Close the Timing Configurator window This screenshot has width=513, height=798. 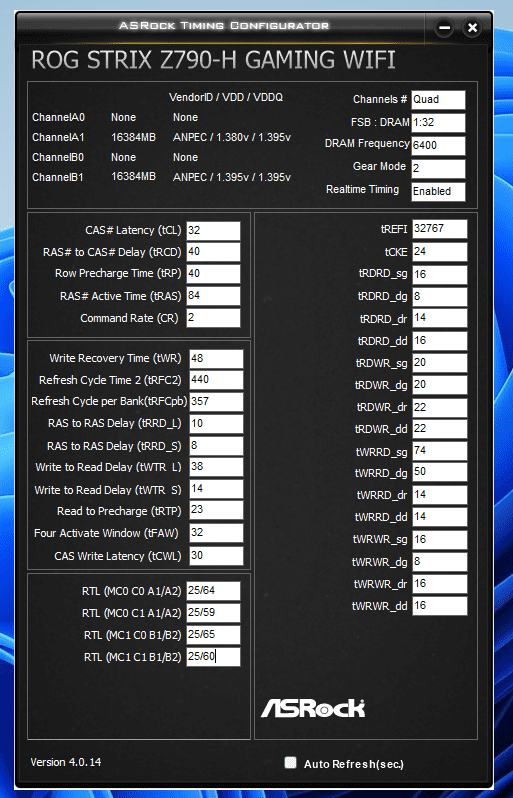472,27
